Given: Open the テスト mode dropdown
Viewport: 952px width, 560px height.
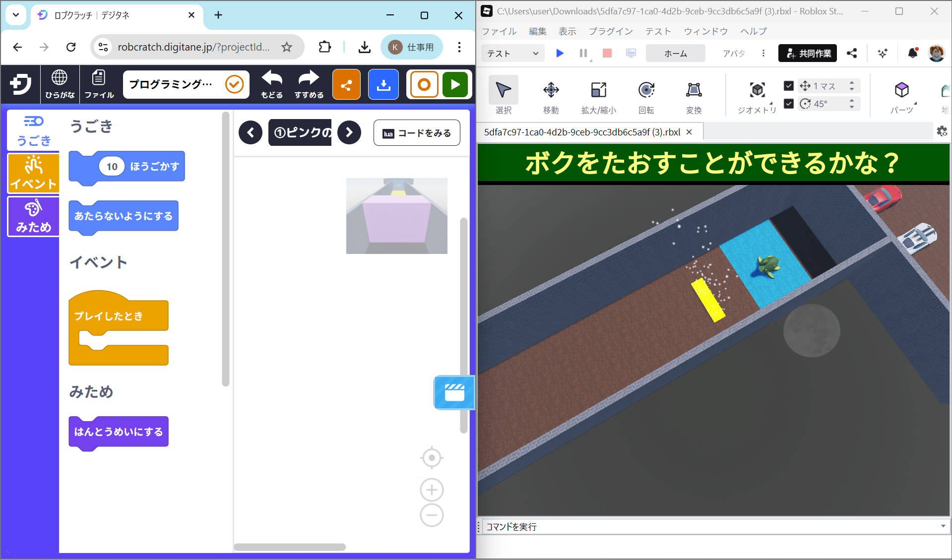Looking at the screenshot, I should pyautogui.click(x=512, y=54).
